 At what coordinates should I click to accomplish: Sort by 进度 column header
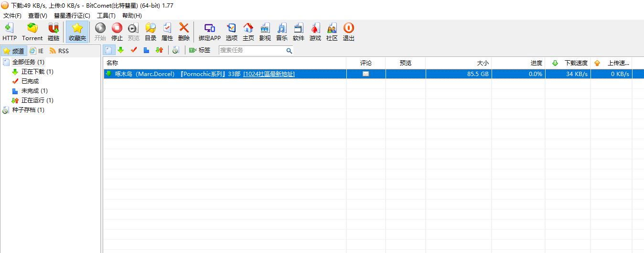tap(518, 63)
